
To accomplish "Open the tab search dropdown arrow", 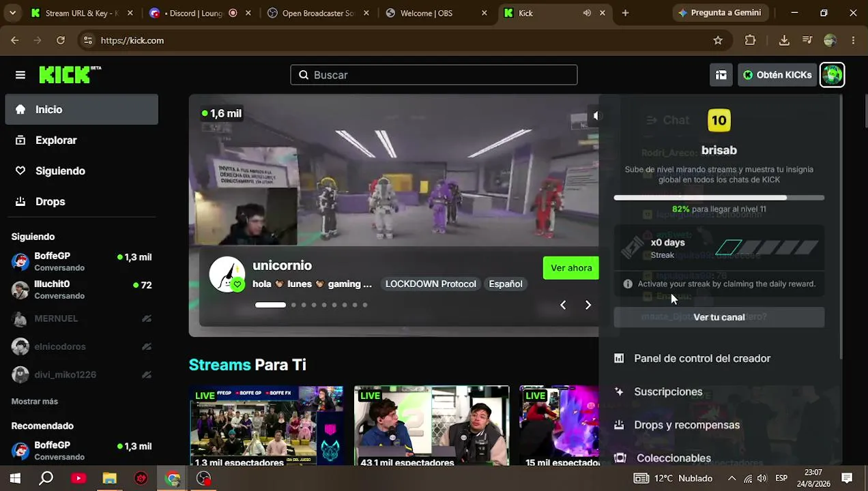I will (12, 13).
